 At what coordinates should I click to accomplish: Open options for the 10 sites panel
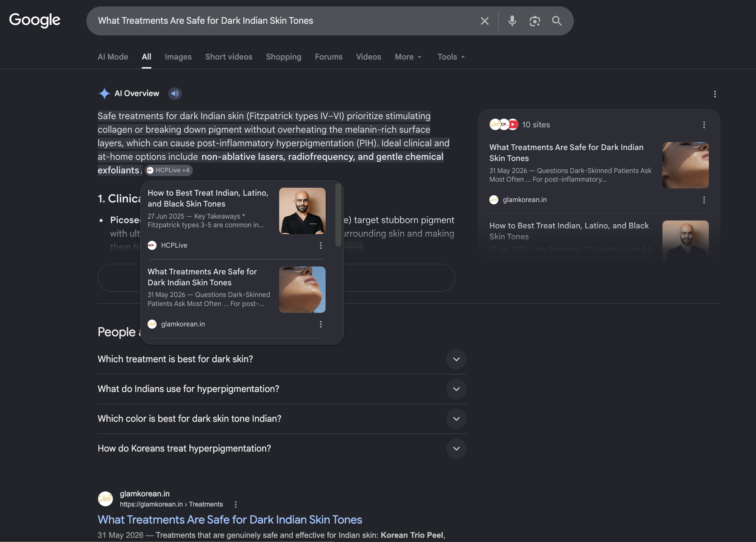704,125
